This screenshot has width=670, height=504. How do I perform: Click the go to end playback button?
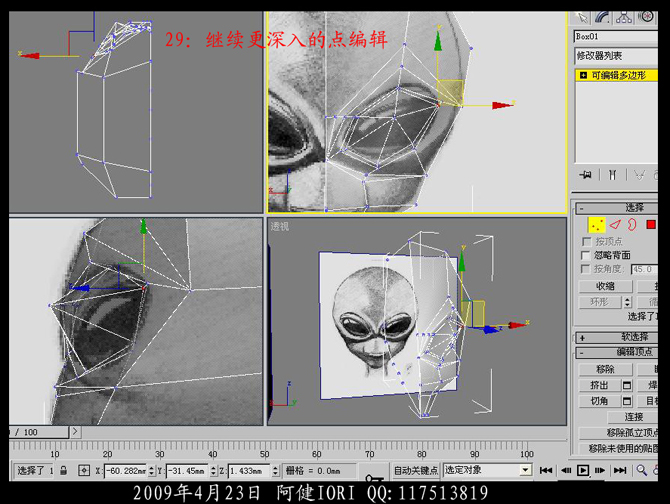620,471
